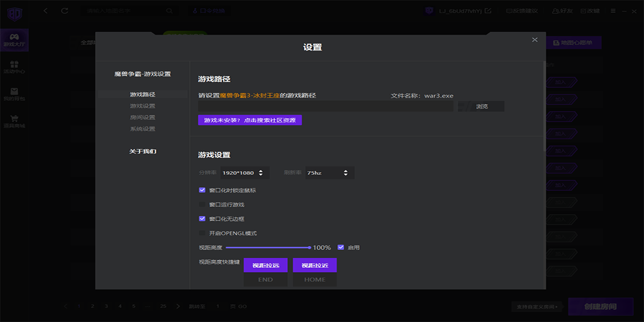Enable the 开启OPENGL模式 checkbox
The image size is (644, 322).
point(202,233)
